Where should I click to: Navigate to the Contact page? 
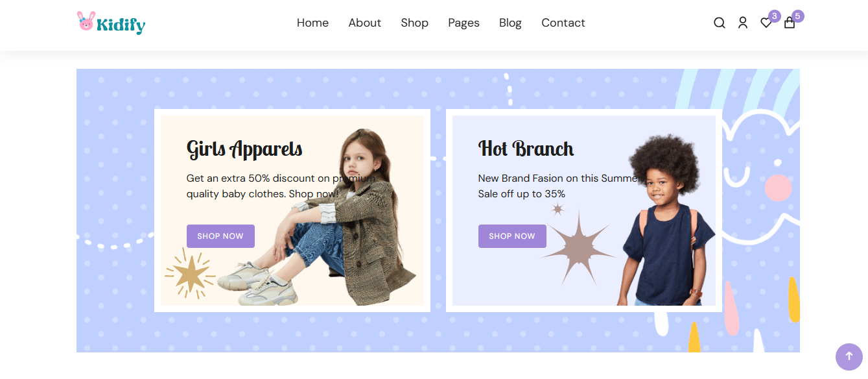[563, 23]
